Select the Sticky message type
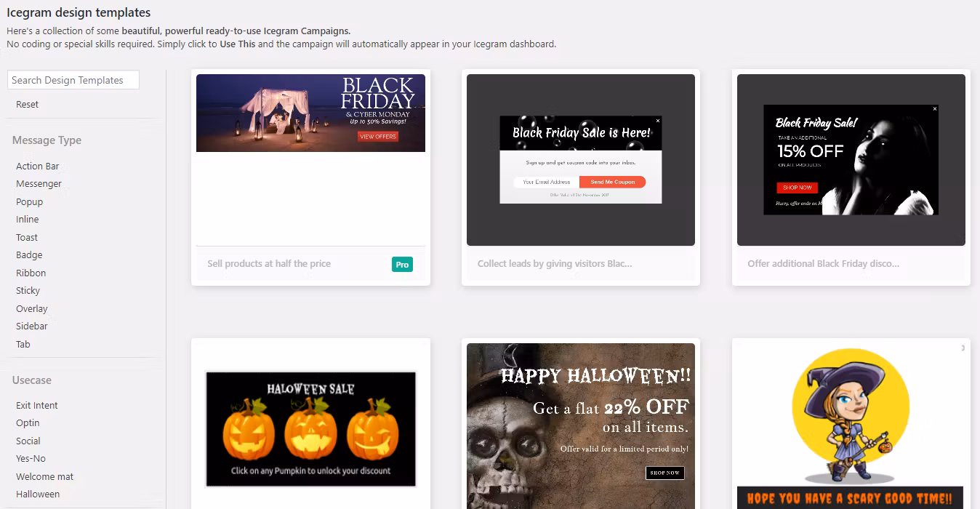This screenshot has height=509, width=980. pyautogui.click(x=28, y=290)
